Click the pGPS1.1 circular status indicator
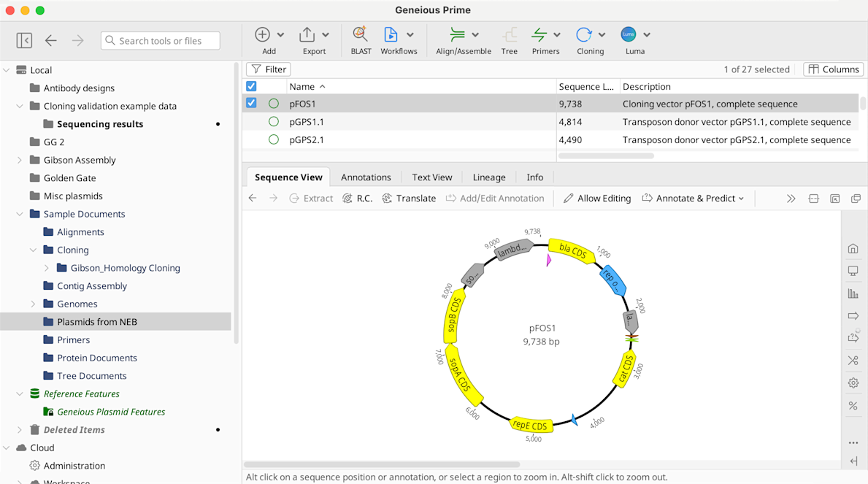This screenshot has width=868, height=484. (x=274, y=122)
